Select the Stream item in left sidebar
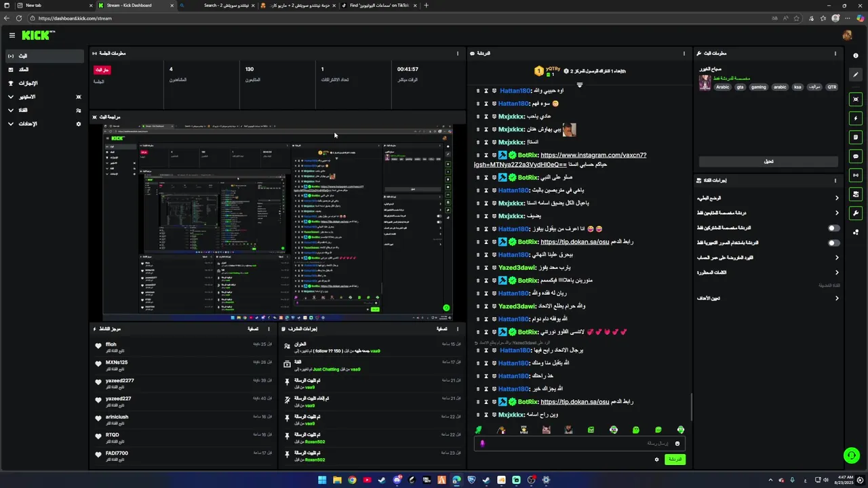The height and width of the screenshot is (488, 868). 45,56
